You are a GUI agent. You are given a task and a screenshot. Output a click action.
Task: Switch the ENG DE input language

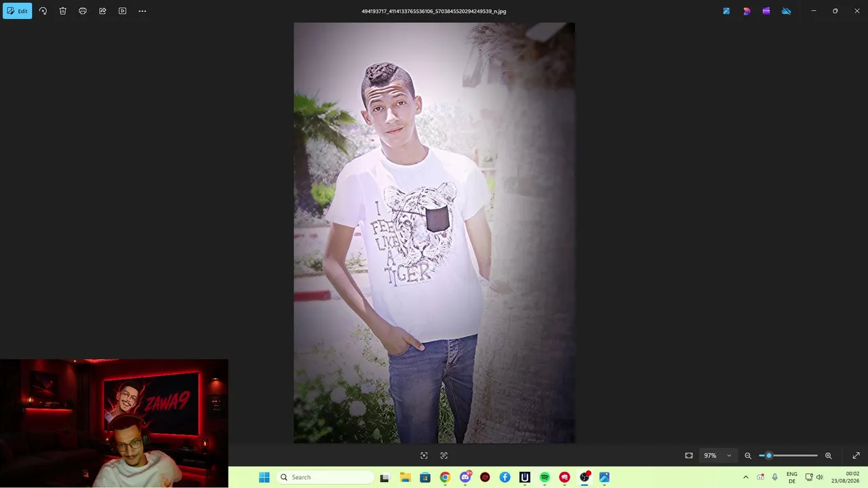point(792,477)
